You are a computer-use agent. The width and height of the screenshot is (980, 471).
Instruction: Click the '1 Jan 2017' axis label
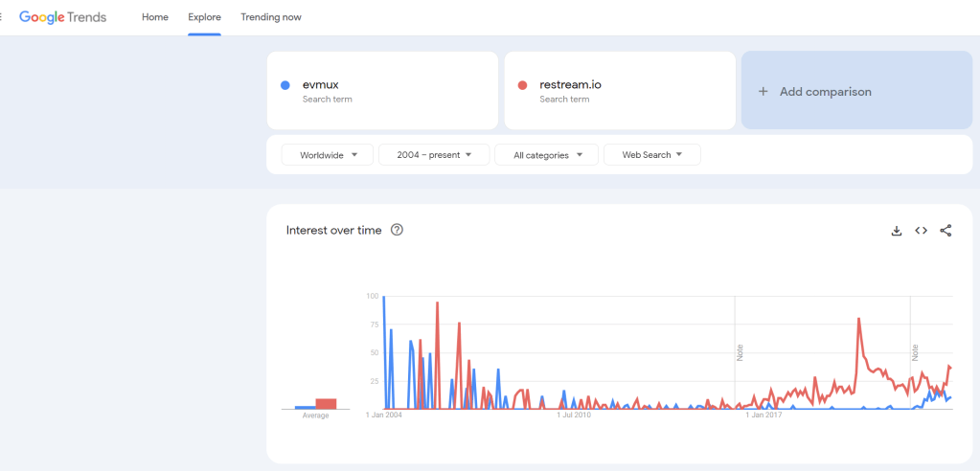click(x=763, y=415)
